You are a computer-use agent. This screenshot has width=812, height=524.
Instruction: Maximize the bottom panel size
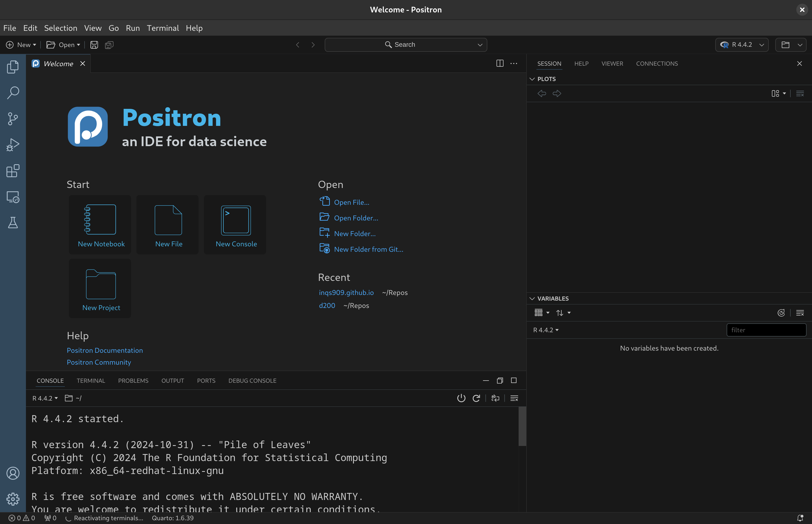click(x=514, y=380)
